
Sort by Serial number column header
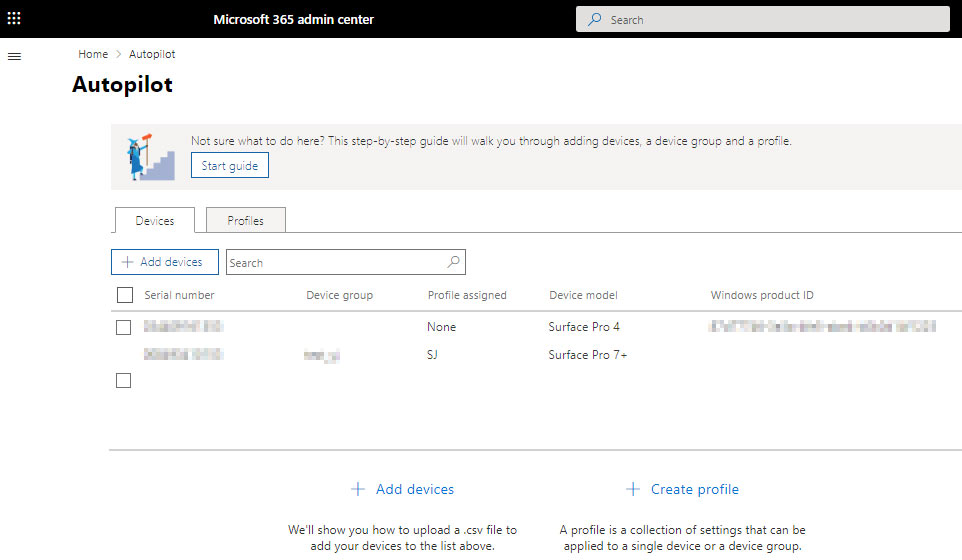click(x=179, y=295)
